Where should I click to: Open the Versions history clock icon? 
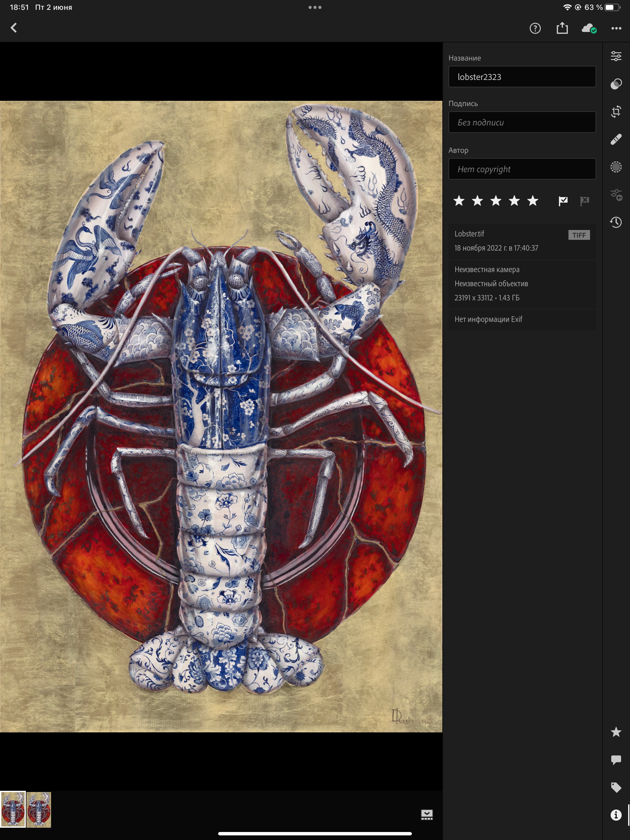pos(616,222)
